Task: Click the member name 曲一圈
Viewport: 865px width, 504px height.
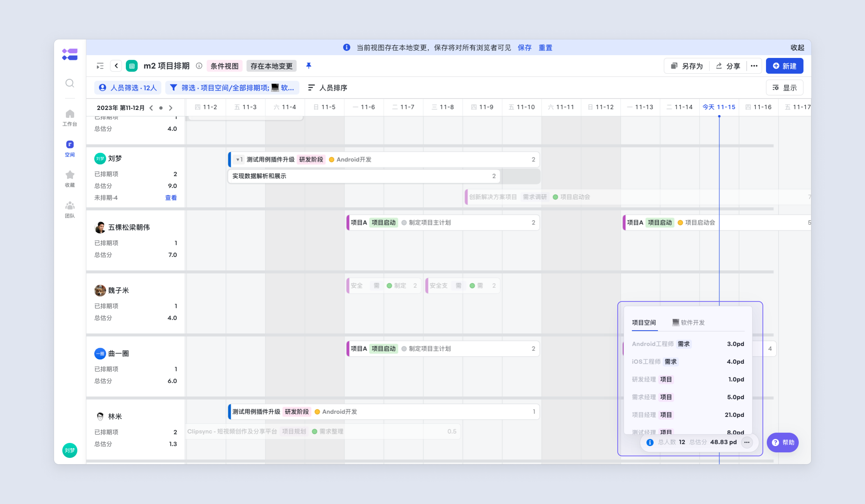Action: click(x=118, y=353)
